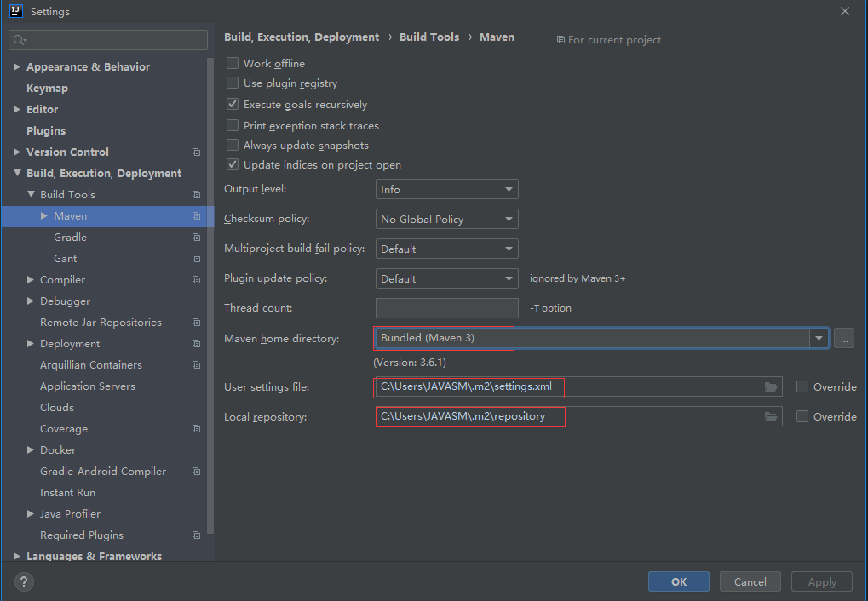The image size is (868, 601).
Task: Expand Appearance & Behavior tree node
Action: coord(16,67)
